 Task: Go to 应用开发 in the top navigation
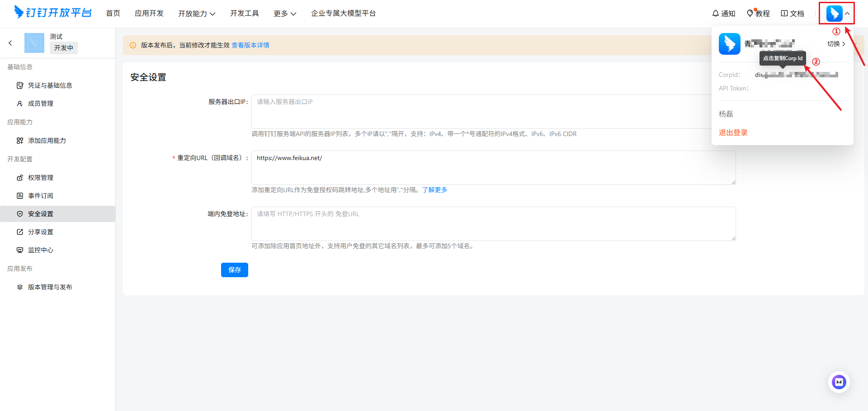(149, 14)
